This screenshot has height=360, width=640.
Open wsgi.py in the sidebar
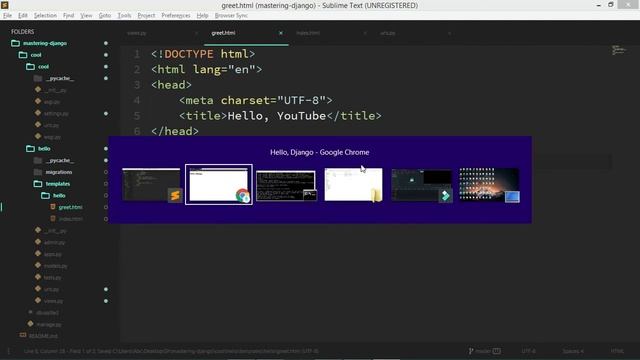[x=52, y=137]
